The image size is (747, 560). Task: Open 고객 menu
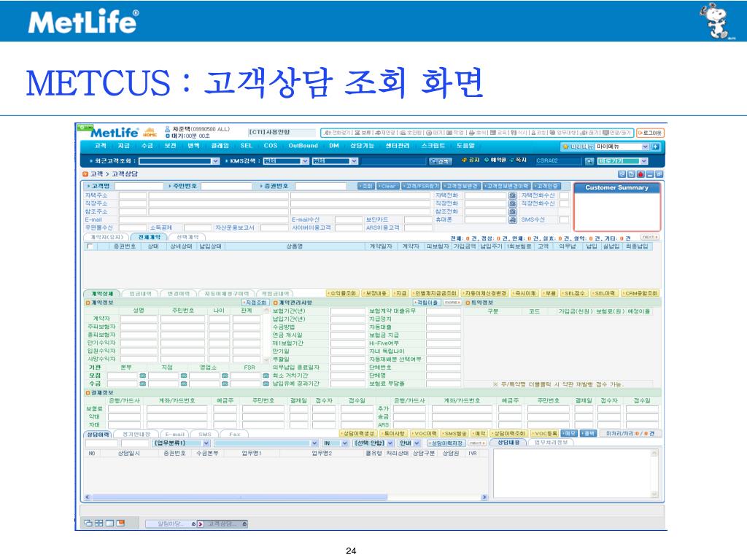click(101, 146)
